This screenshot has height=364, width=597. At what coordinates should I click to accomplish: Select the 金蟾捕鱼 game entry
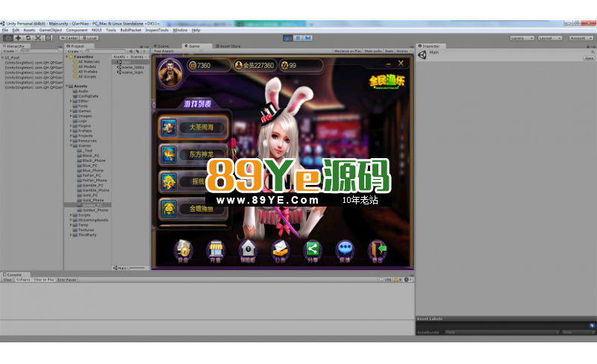(193, 209)
